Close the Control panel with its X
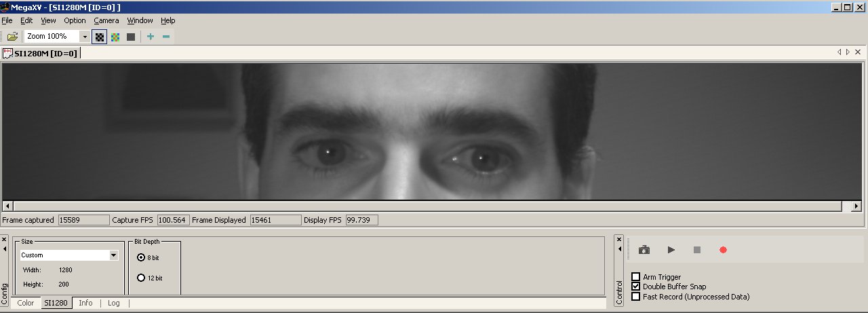The width and height of the screenshot is (868, 313). coord(618,239)
